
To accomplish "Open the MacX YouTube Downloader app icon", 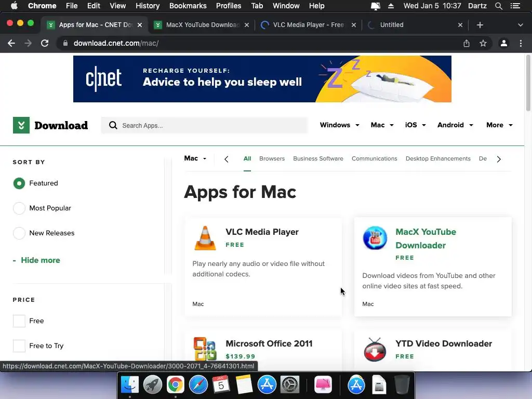I will 375,238.
